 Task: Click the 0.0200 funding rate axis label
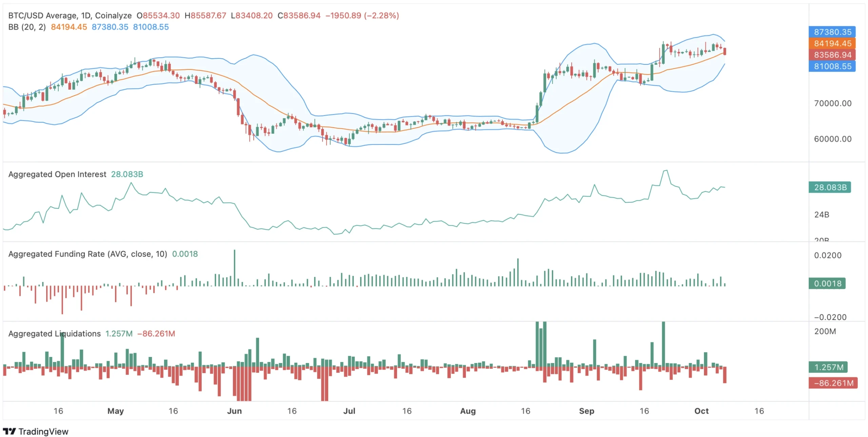click(x=828, y=255)
